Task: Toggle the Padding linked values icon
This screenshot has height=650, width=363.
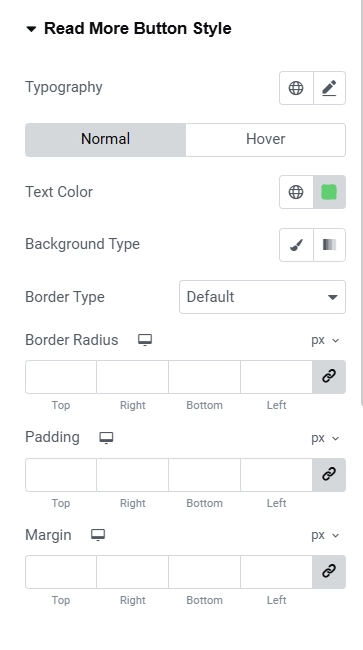Action: 329,475
